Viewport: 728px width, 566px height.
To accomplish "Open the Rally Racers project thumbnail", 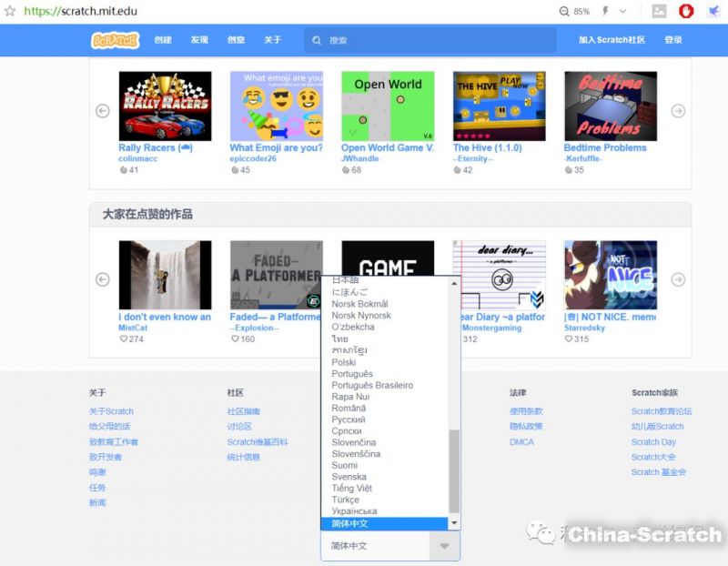I will (x=165, y=106).
